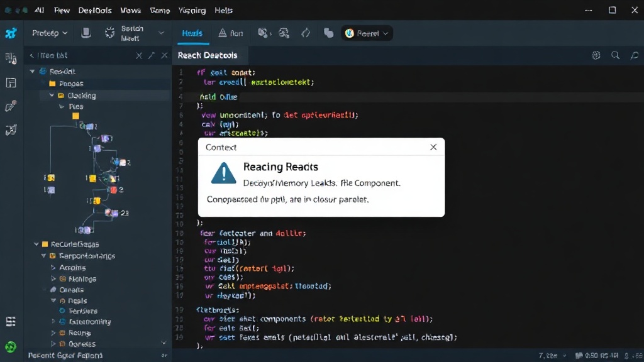Select the pen tool sidebar icon

click(x=11, y=106)
